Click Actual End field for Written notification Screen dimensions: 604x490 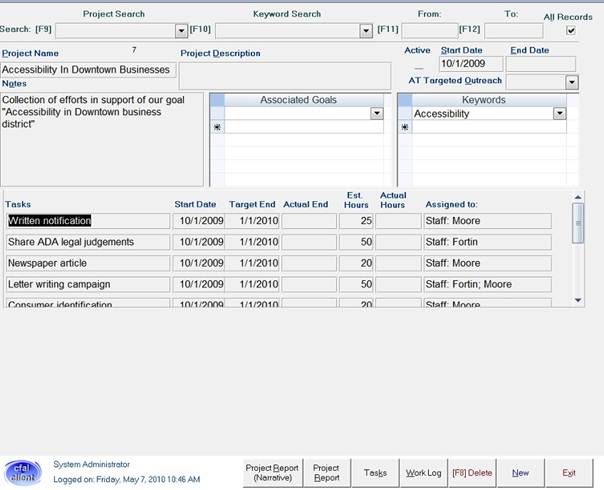tap(309, 221)
